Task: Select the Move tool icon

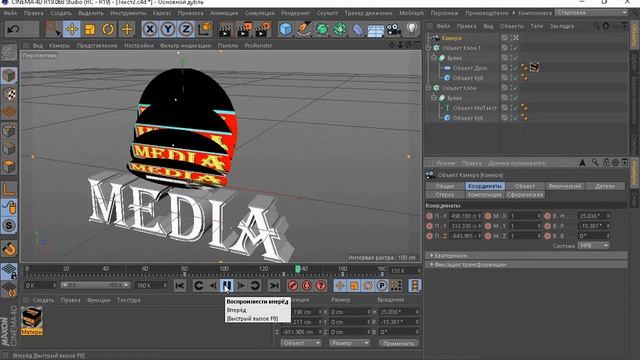Action: click(x=72, y=29)
